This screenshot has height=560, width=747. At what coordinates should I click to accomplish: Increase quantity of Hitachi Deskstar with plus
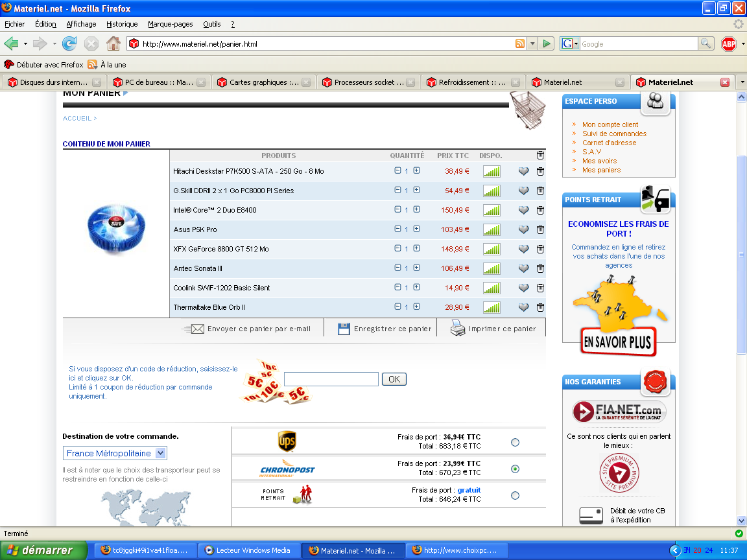coord(416,170)
